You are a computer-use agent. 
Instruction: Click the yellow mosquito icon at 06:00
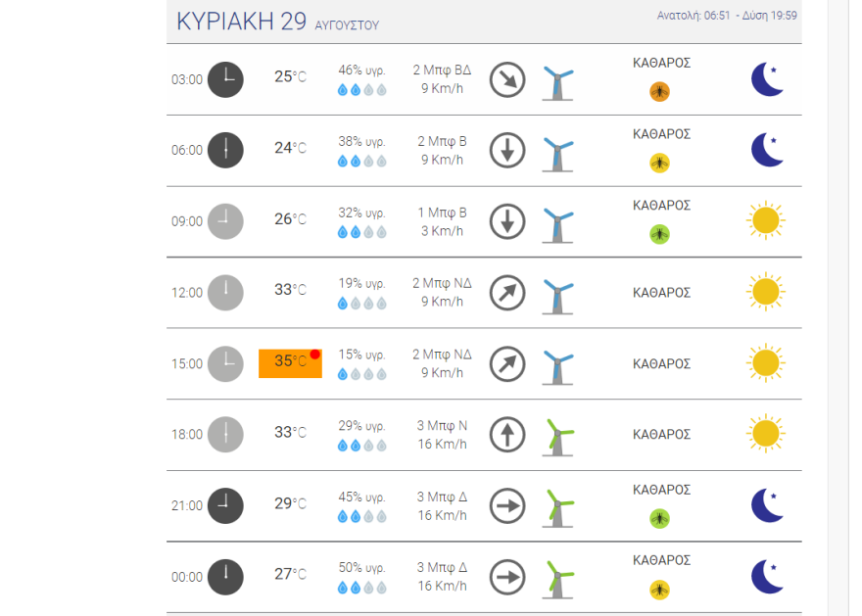click(x=660, y=163)
